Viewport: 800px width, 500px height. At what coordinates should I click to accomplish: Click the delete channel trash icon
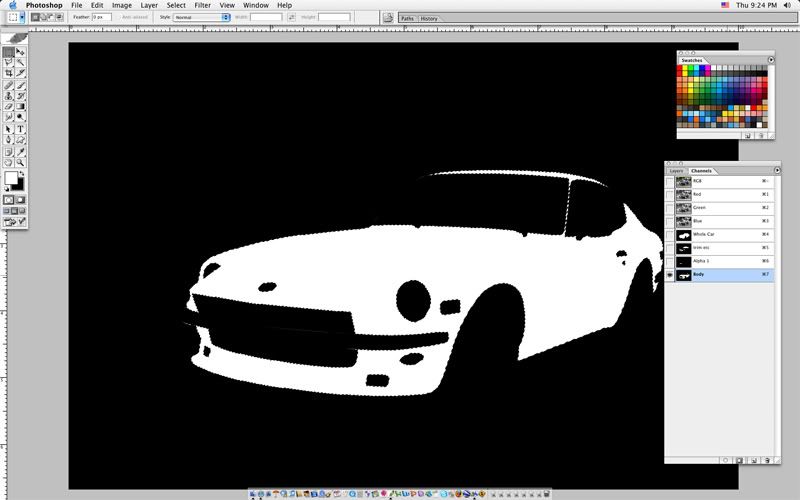[765, 460]
